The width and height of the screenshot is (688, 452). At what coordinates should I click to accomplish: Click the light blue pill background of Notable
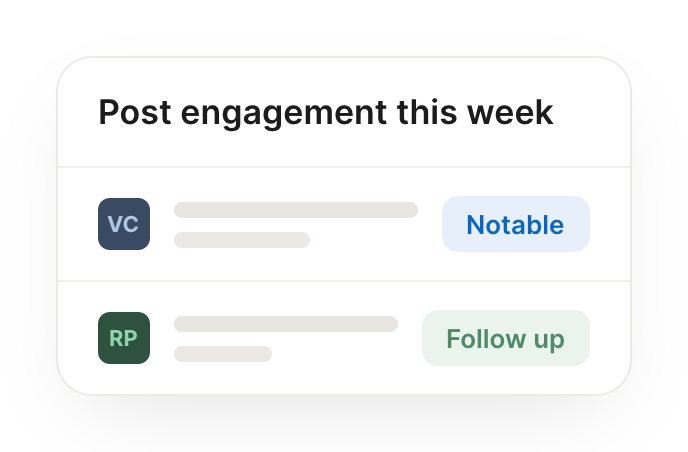coord(516,224)
